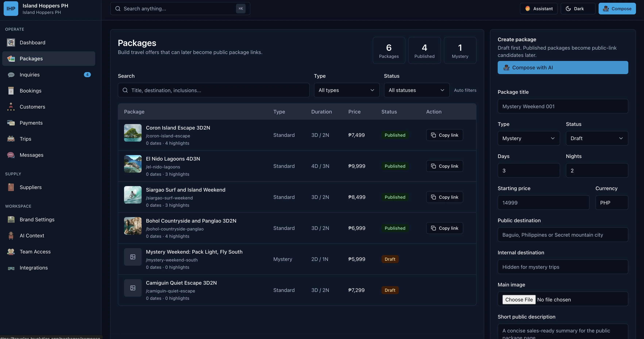Click the Customers person icon
644x339 pixels.
point(11,107)
